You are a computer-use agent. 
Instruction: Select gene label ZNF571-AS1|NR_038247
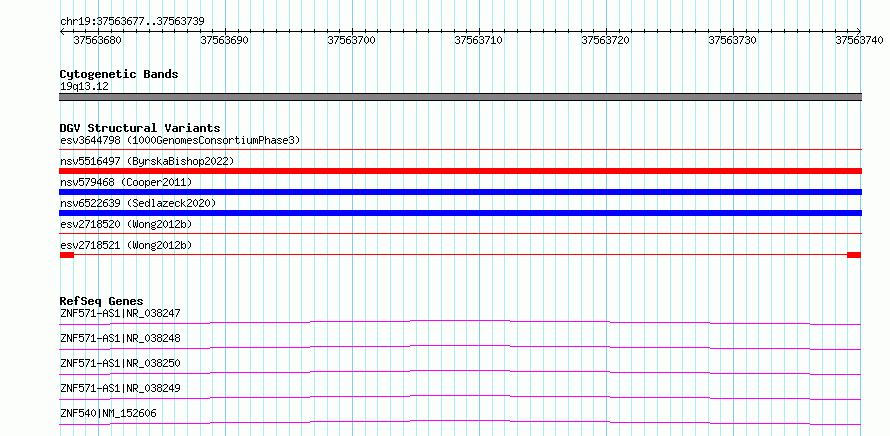point(120,313)
